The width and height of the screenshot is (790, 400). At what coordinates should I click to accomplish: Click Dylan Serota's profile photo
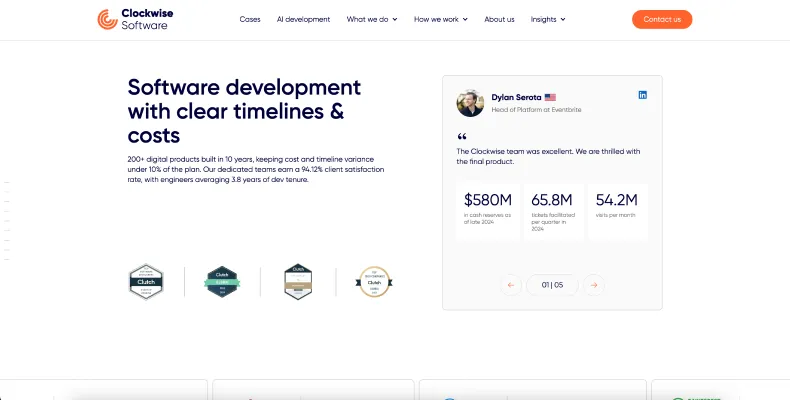pyautogui.click(x=470, y=103)
